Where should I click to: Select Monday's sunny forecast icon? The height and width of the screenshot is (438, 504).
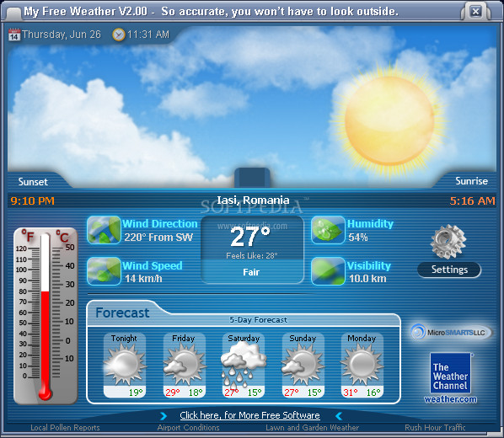[x=362, y=364]
